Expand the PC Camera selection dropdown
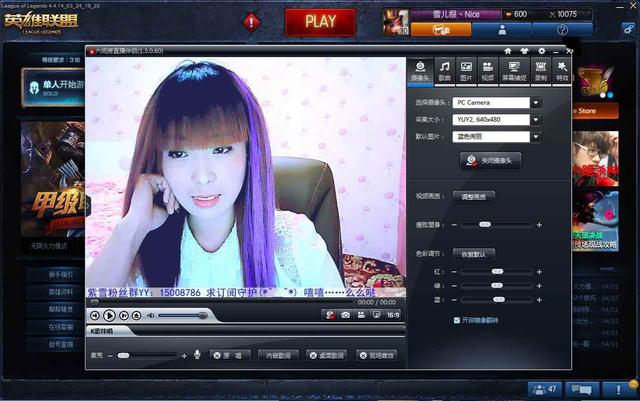 coord(536,102)
